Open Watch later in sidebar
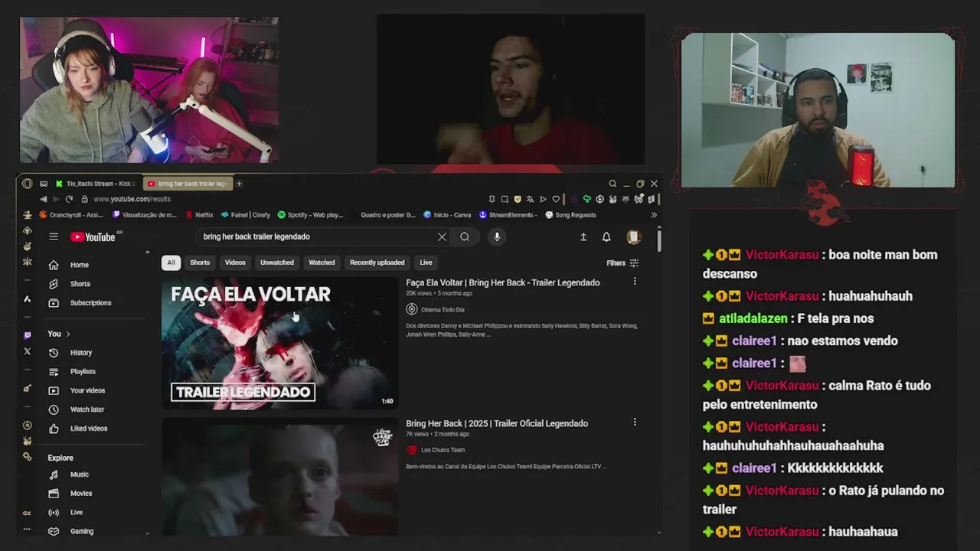980x551 pixels. (87, 409)
